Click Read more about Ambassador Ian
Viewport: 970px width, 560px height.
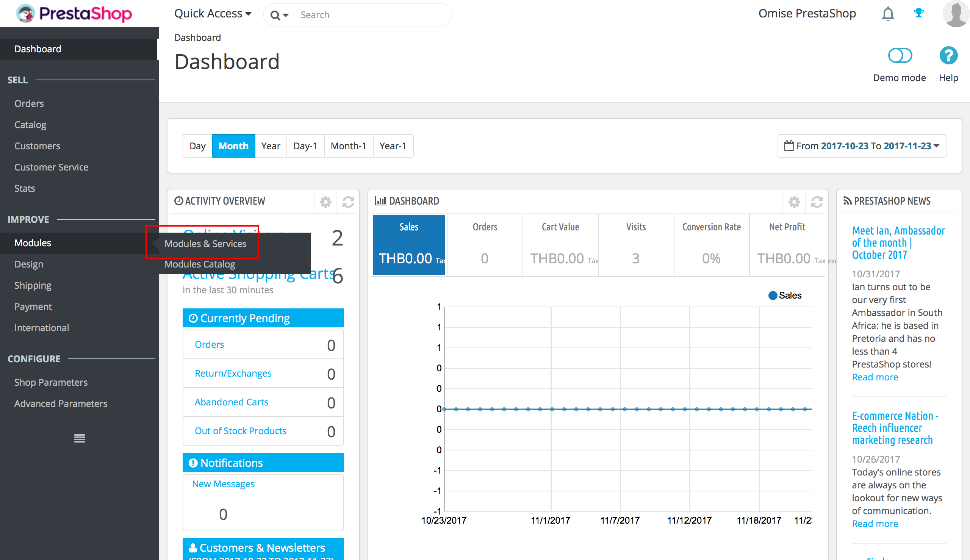(x=875, y=377)
